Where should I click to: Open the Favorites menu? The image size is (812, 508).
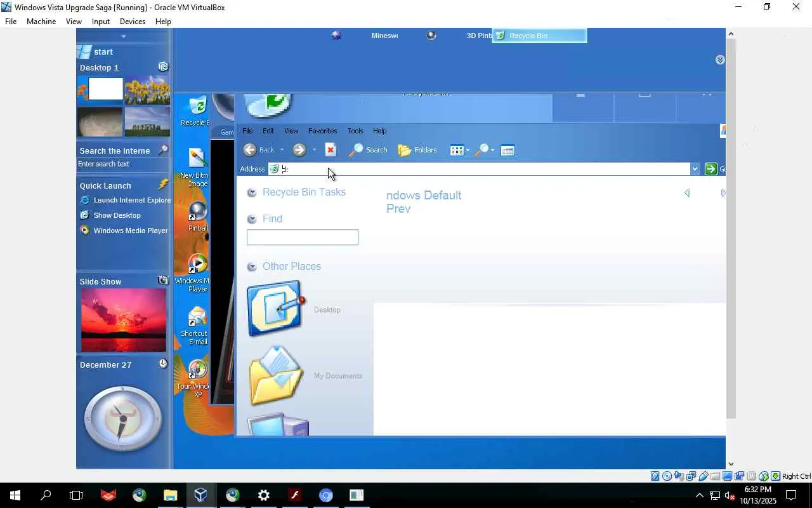tap(322, 131)
